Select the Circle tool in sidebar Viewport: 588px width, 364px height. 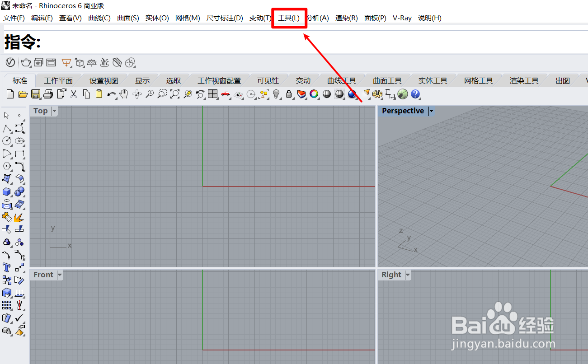6,140
